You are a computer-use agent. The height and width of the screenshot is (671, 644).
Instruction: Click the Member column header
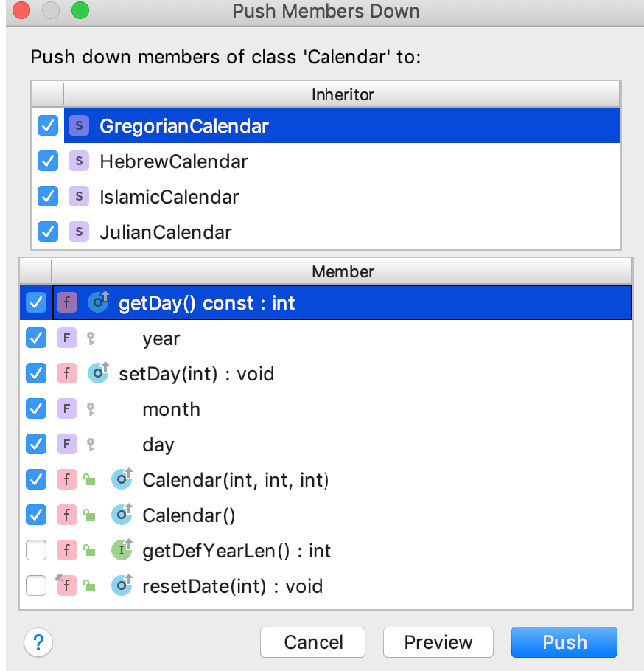pos(343,271)
